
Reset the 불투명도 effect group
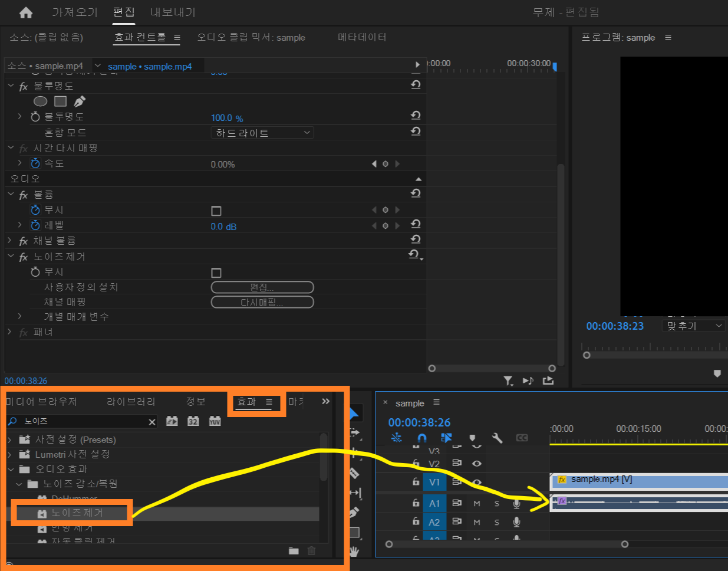[x=416, y=85]
